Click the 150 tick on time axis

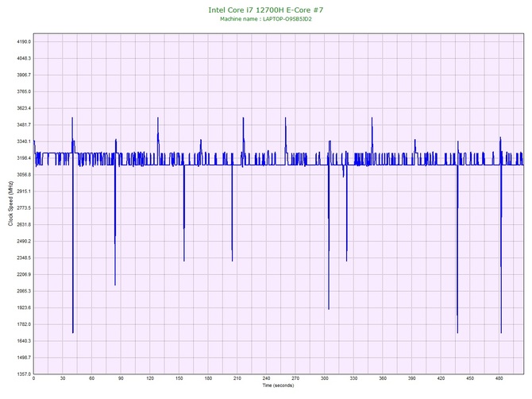tap(179, 378)
